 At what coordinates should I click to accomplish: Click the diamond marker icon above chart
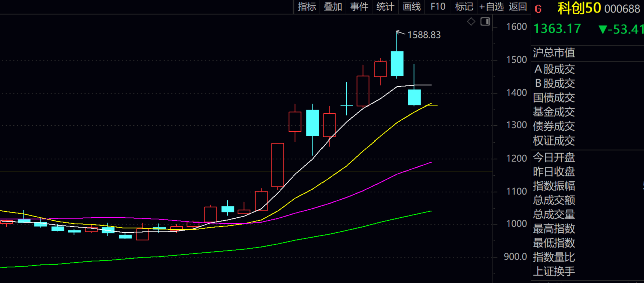[471, 21]
